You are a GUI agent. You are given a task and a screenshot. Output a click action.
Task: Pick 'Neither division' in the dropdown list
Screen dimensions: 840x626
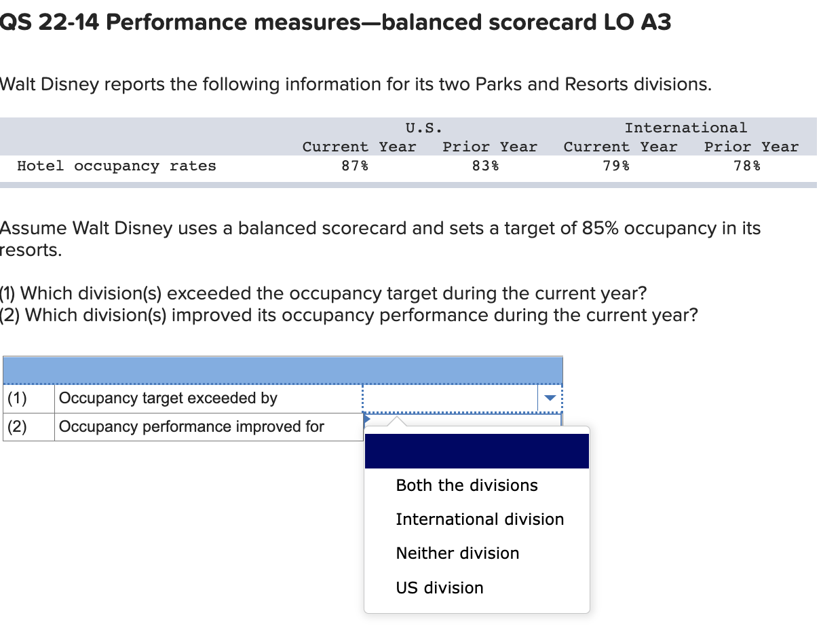457,553
